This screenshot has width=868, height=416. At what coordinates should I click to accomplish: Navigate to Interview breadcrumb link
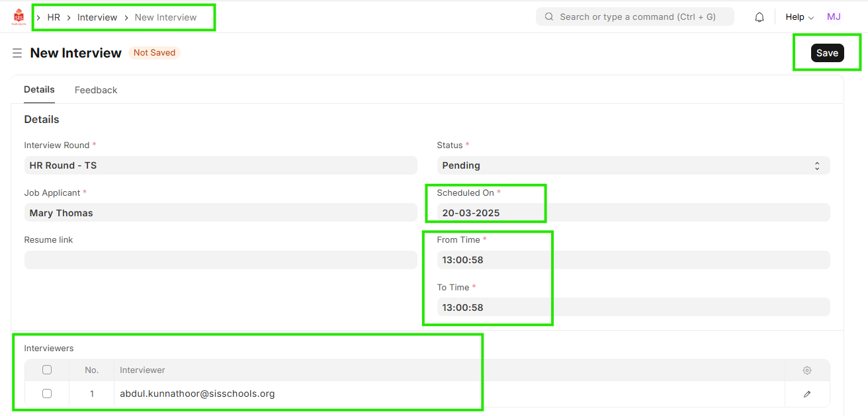click(97, 17)
